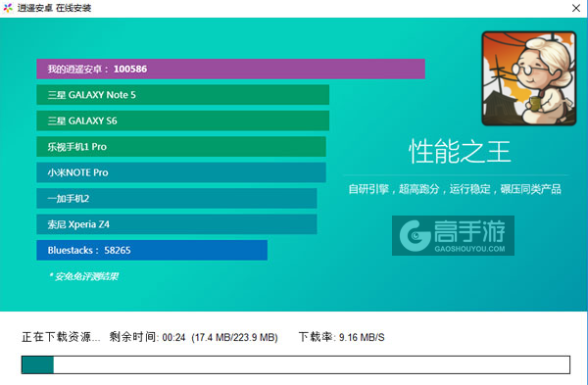The width and height of the screenshot is (588, 385).
Task: Click the download progress bar
Action: [x=296, y=364]
